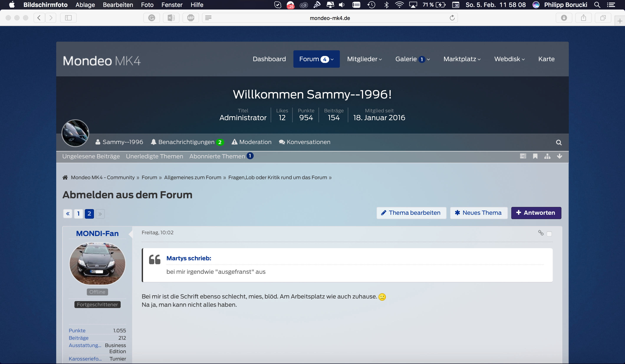The width and height of the screenshot is (625, 364).
Task: Click the list view icon in sub-navigation
Action: point(523,156)
